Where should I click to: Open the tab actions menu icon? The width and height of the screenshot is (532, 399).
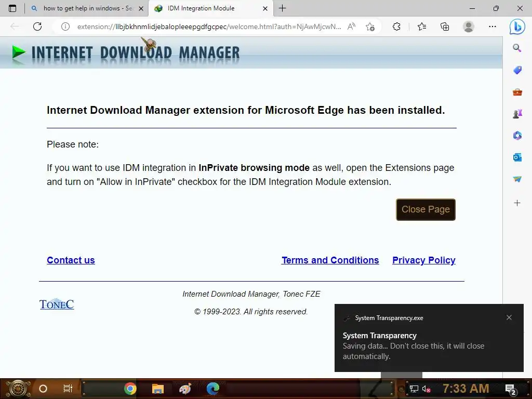click(x=12, y=8)
